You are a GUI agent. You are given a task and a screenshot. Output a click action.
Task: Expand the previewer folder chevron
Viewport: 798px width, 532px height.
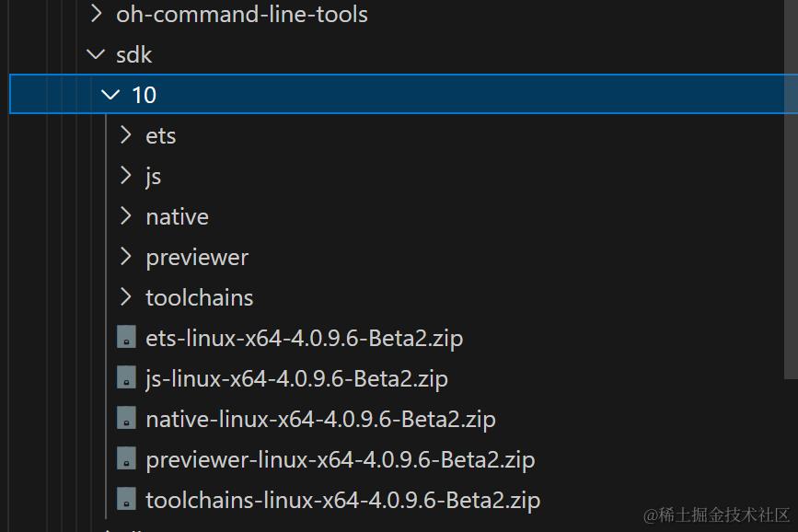coord(126,257)
